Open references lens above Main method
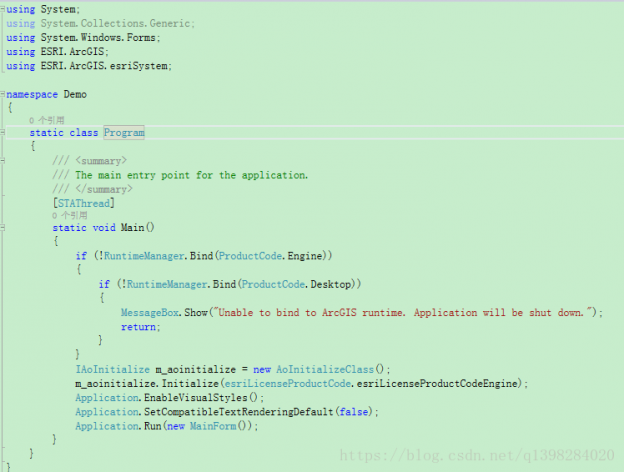The image size is (624, 472). click(70, 214)
